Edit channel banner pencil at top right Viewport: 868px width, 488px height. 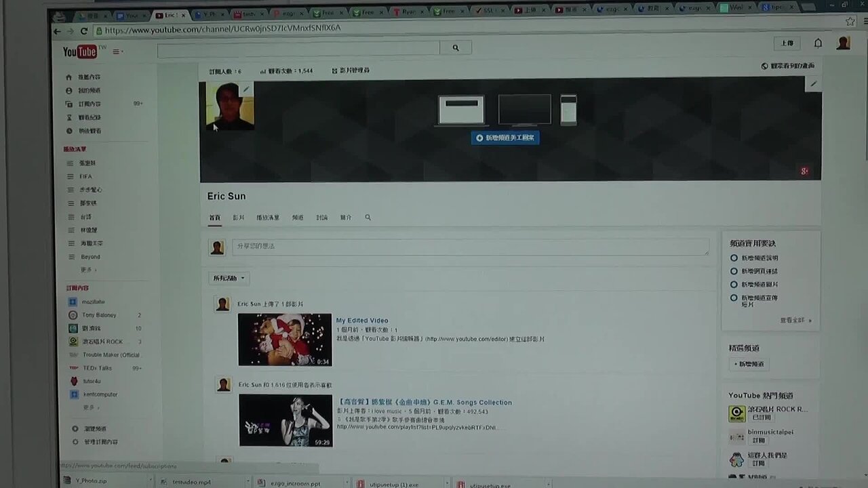point(813,84)
